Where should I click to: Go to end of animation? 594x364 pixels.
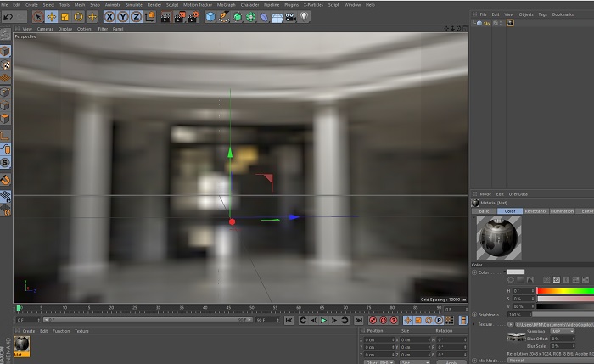click(359, 321)
